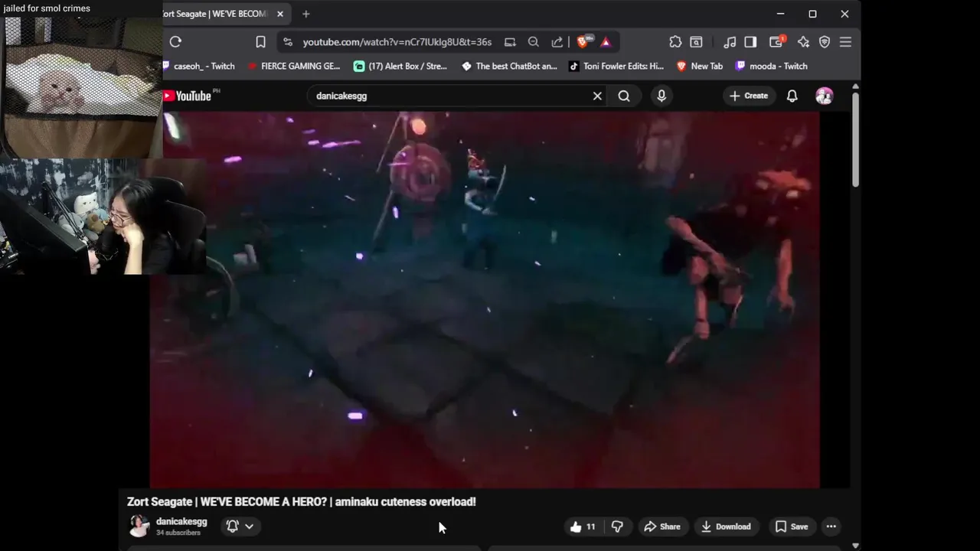The image size is (980, 551).
Task: Open (17) Alert Box / Stre... bookmark
Action: coord(400,66)
